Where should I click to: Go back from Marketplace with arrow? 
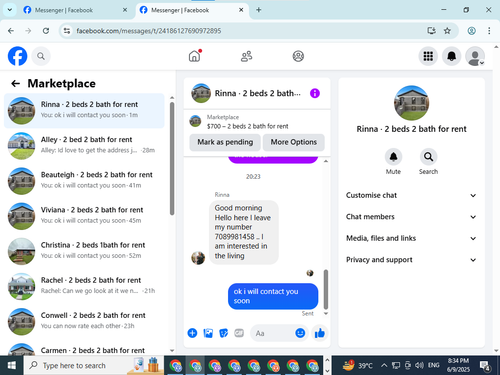pos(15,83)
